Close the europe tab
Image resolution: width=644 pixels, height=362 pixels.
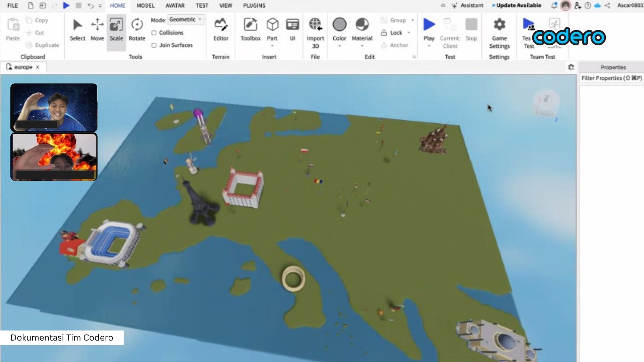pyautogui.click(x=38, y=67)
